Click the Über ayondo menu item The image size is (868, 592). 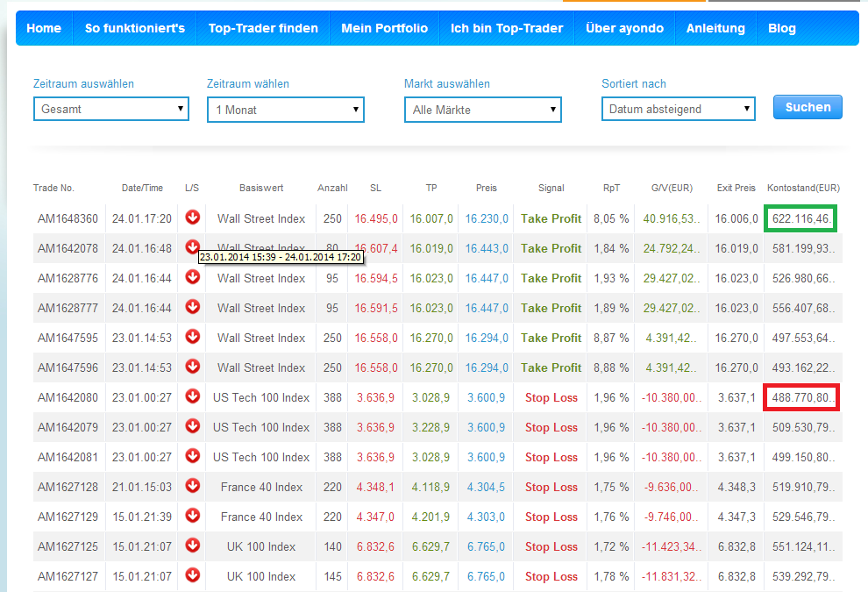click(624, 28)
